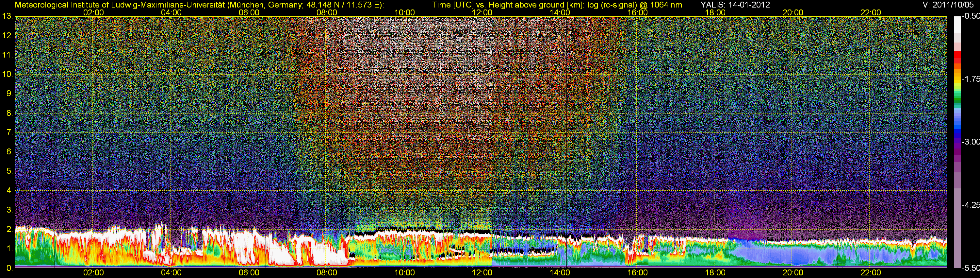The width and height of the screenshot is (980, 278).
Task: Select the 12:00 tick on the lower time axis
Action: click(482, 273)
